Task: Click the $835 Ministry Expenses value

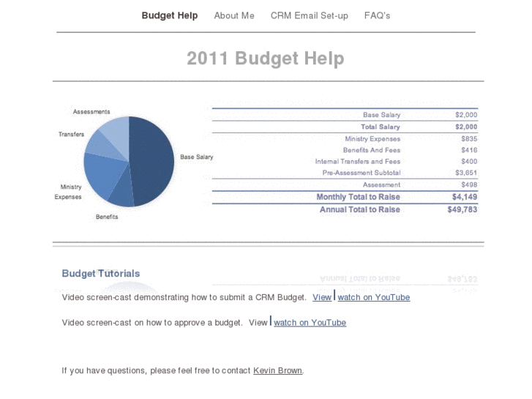Action: coord(469,138)
